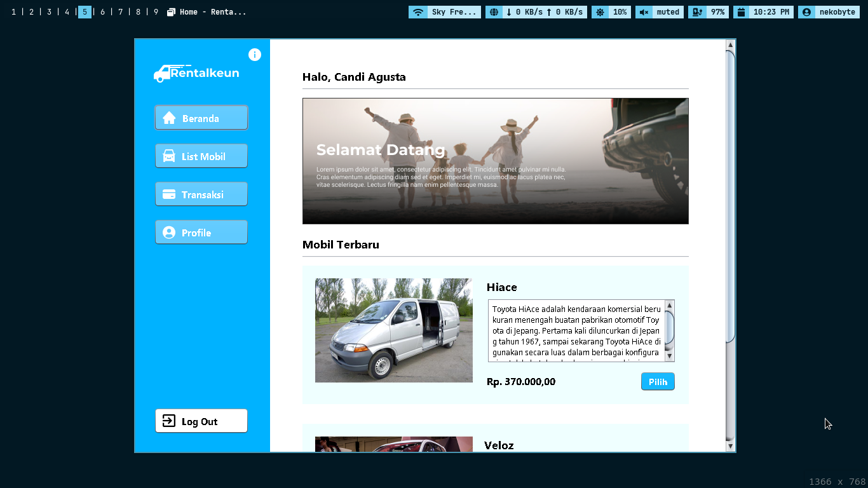Choose Hiace with the Pilih button
The image size is (868, 488).
tap(658, 382)
